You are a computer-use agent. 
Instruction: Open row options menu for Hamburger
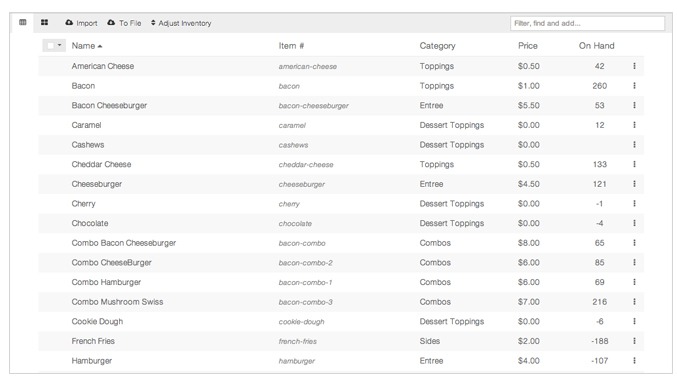pos(634,360)
